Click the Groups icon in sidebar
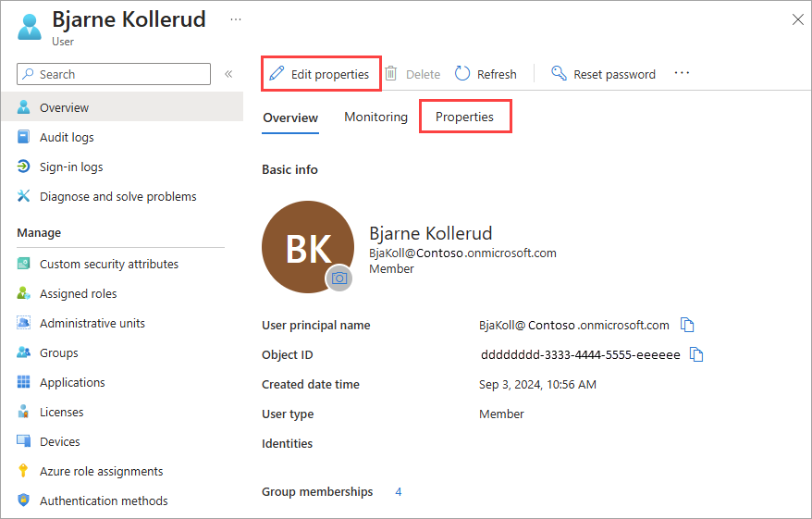This screenshot has height=519, width=812. (x=24, y=352)
